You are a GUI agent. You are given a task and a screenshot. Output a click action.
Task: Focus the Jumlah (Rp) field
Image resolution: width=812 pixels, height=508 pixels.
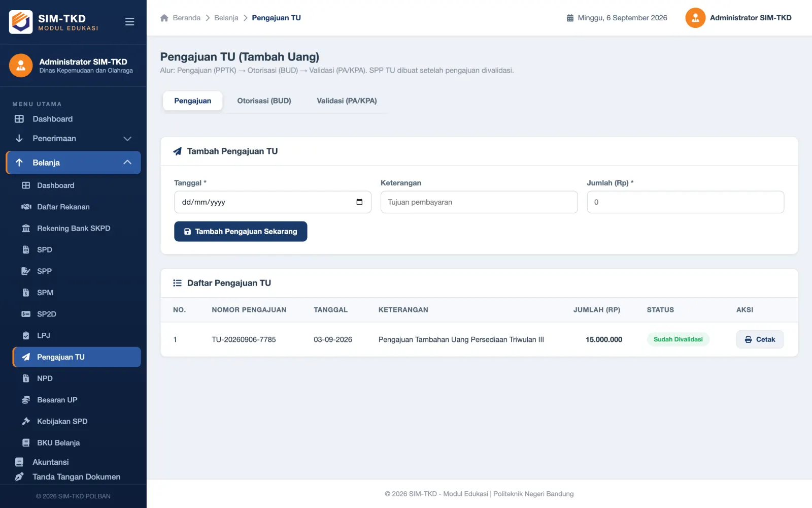click(x=685, y=202)
